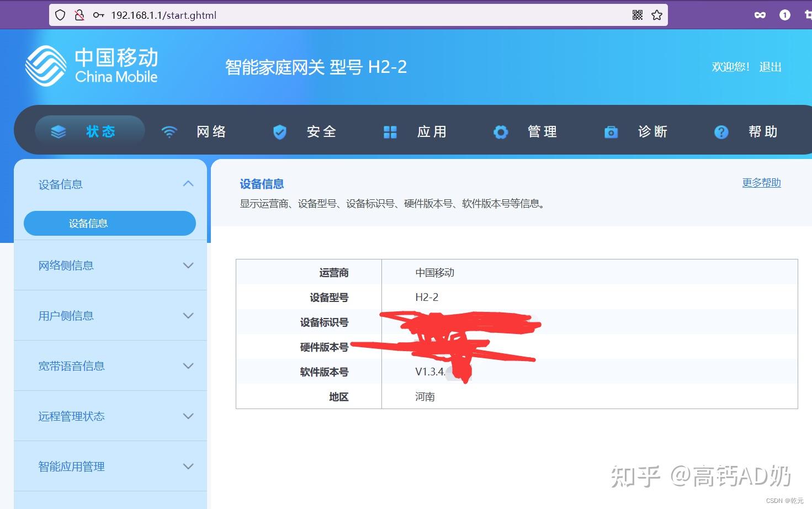
Task: Click the 运营商 value 中国移动
Action: coord(435,272)
